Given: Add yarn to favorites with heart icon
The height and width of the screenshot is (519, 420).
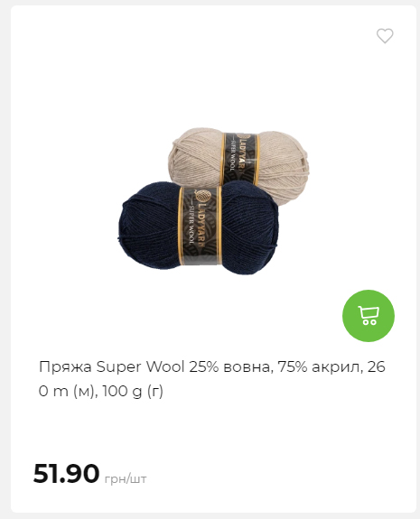Looking at the screenshot, I should click(385, 36).
